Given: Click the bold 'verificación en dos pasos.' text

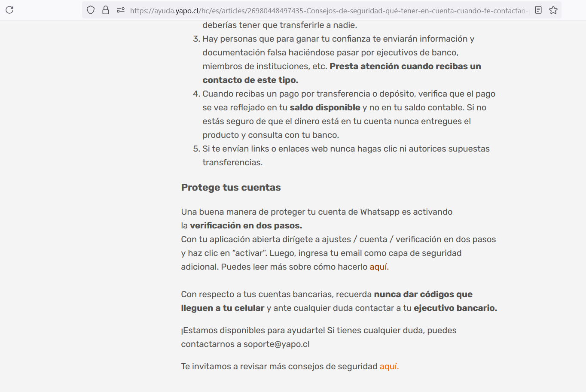Looking at the screenshot, I should point(246,225).
